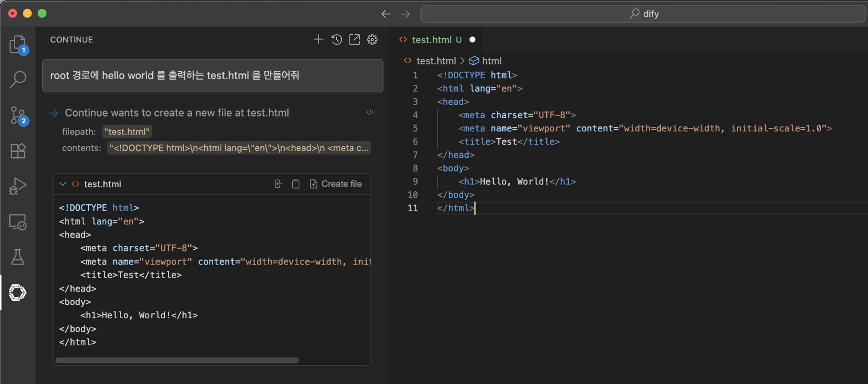Select the Search icon in activity bar
The image size is (868, 384).
coord(17,80)
